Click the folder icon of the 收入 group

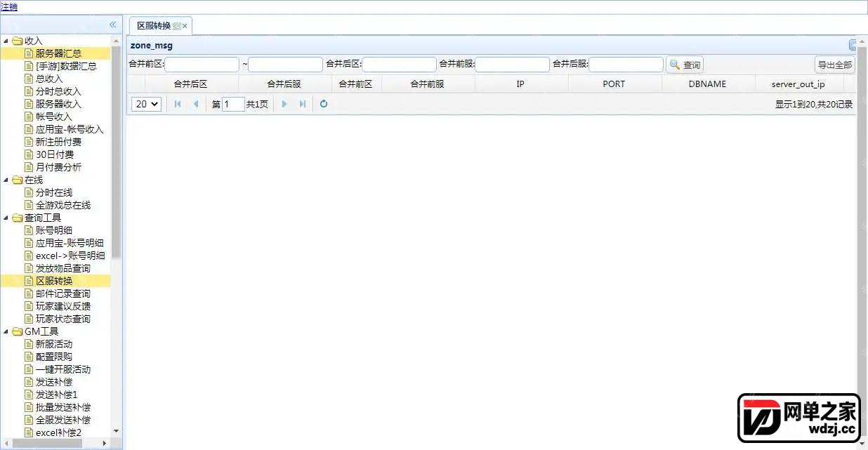(x=18, y=41)
